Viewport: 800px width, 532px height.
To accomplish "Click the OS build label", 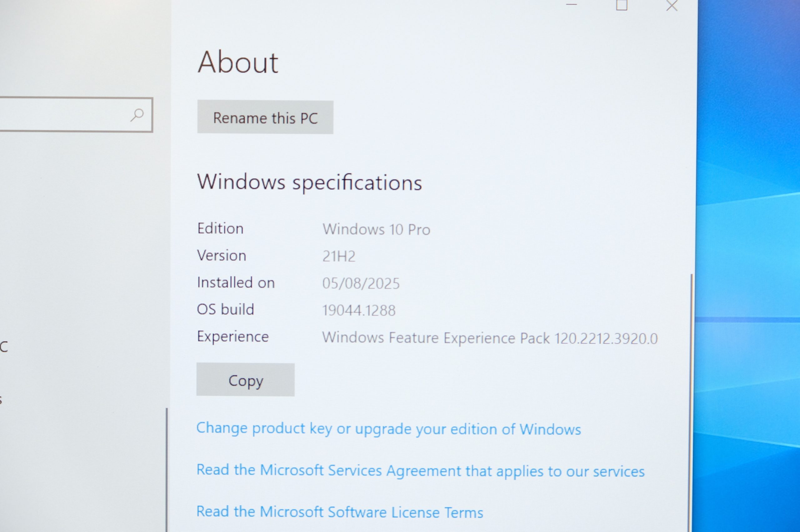I will (x=226, y=309).
